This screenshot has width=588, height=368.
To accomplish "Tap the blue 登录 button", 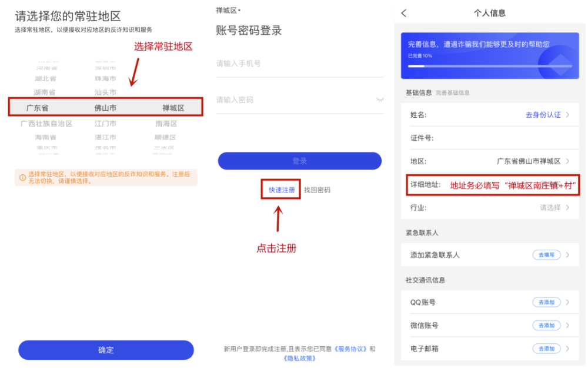I will click(x=300, y=161).
